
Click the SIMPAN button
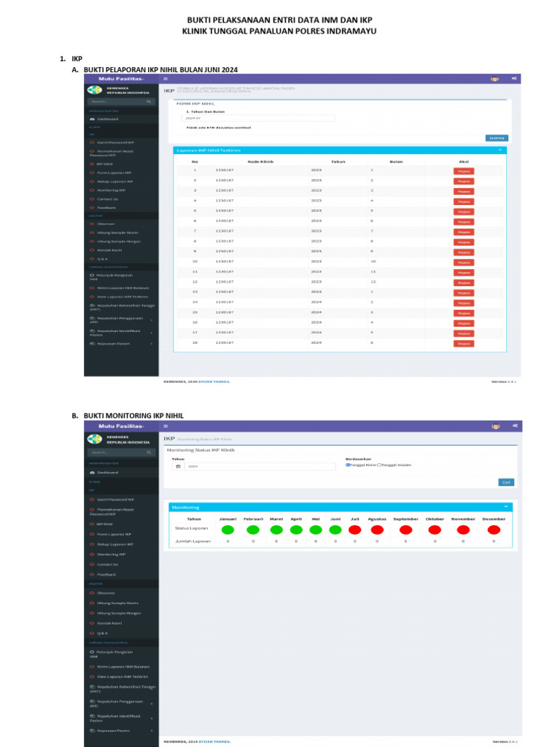[497, 138]
